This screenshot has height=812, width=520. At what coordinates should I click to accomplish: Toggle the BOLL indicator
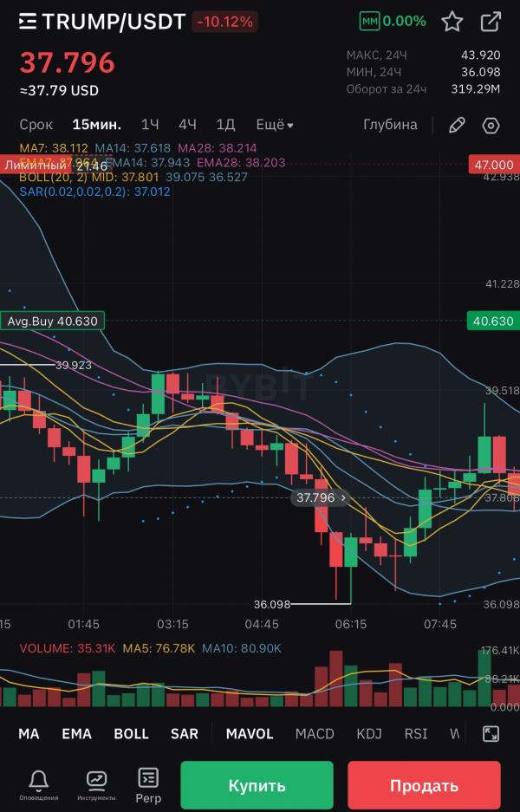(x=131, y=734)
